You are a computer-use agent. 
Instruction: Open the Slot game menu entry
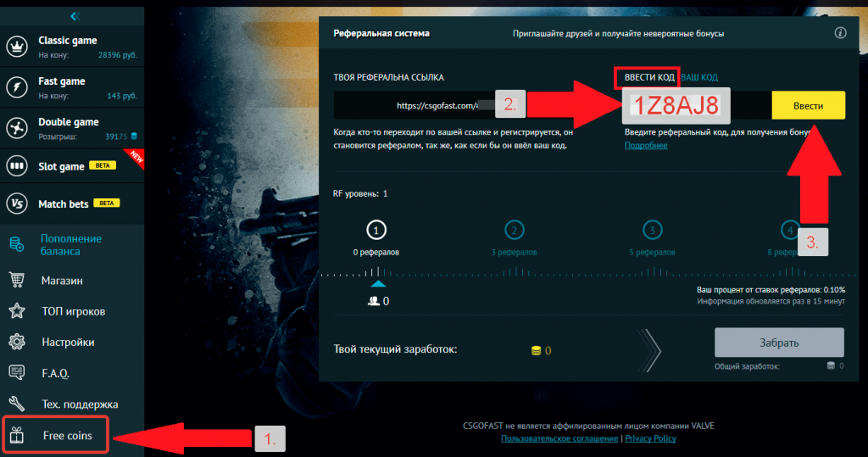pyautogui.click(x=72, y=166)
